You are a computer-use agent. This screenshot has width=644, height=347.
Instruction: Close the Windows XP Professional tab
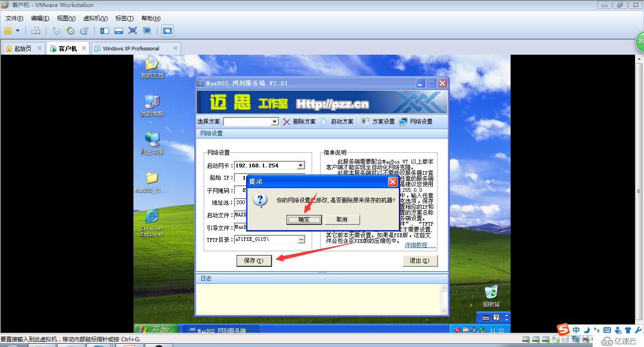175,48
